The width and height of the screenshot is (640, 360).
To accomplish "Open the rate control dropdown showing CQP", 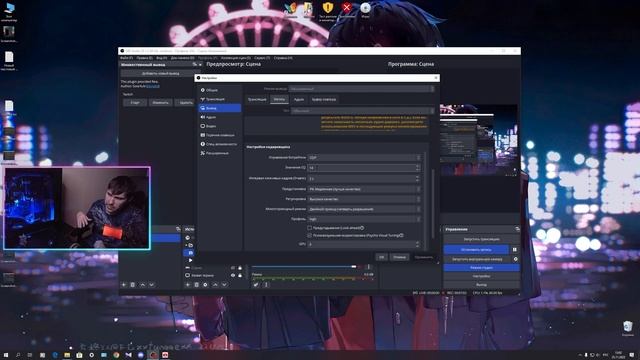I will pos(364,158).
